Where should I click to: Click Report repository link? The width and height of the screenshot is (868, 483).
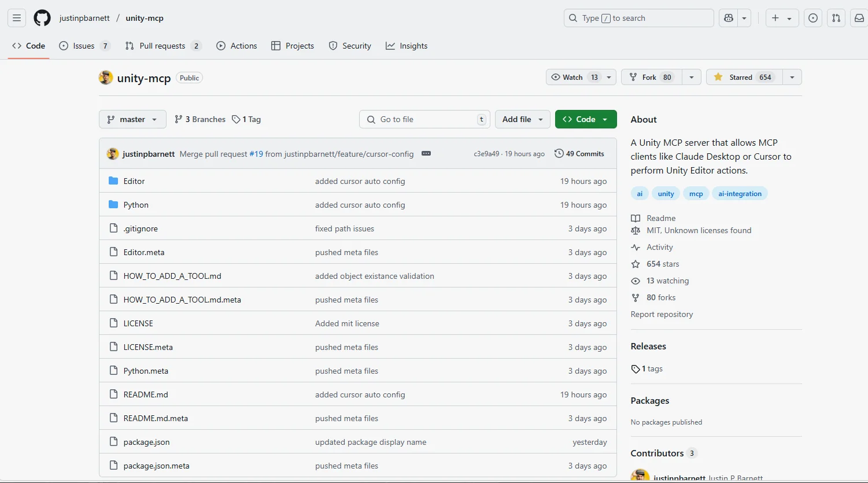[x=662, y=314]
